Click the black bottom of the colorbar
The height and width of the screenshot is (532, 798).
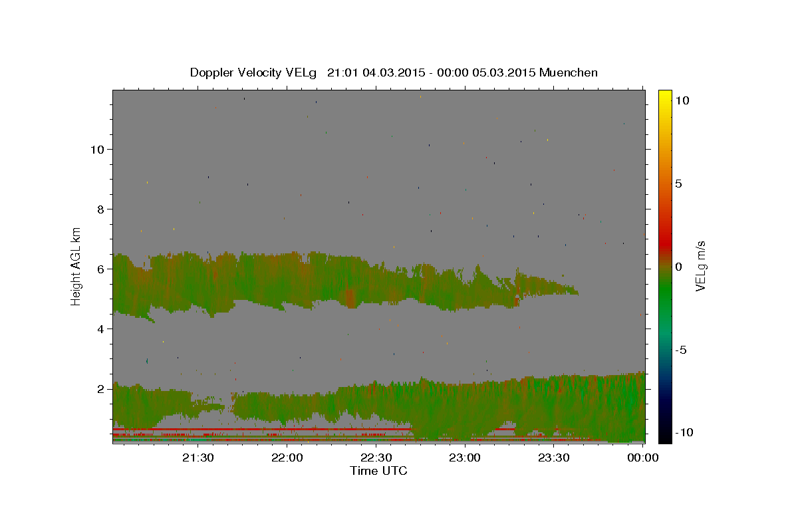point(664,436)
